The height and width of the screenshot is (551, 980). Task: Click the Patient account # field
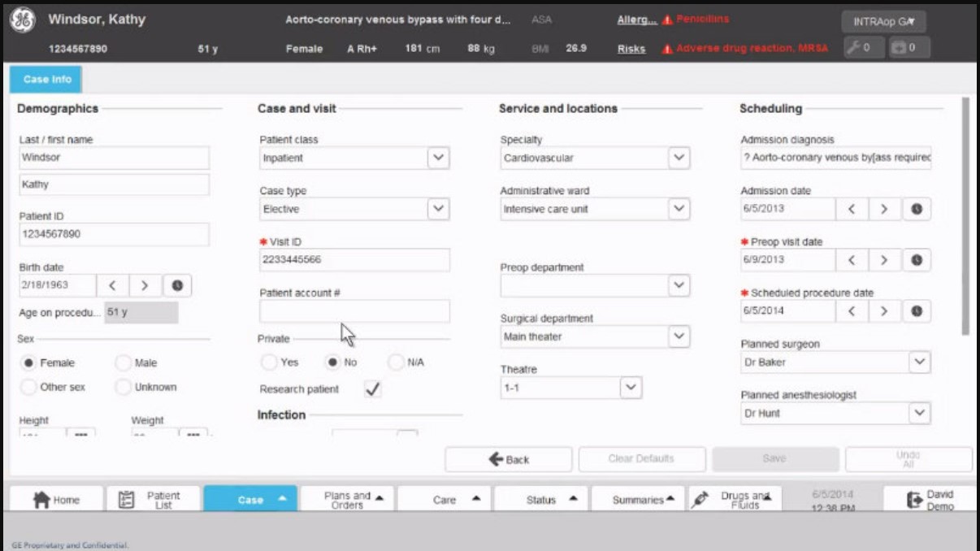[x=354, y=311]
